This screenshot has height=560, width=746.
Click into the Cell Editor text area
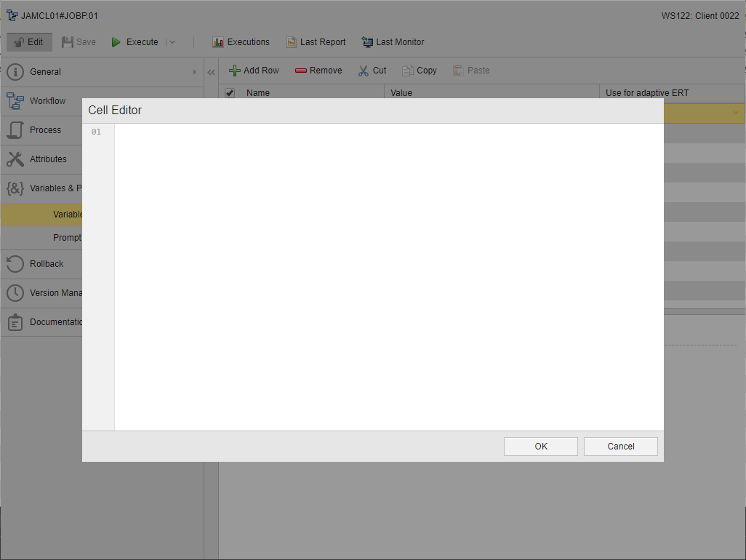click(x=389, y=277)
